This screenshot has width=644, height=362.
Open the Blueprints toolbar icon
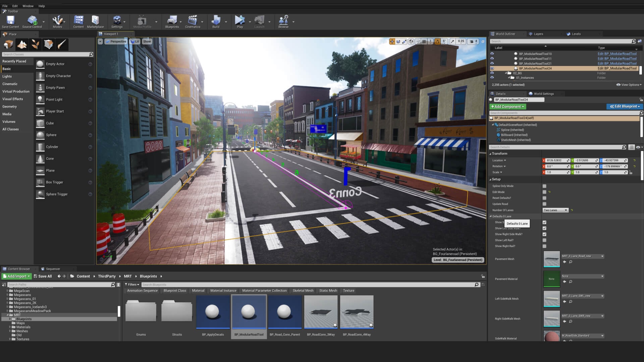click(172, 20)
